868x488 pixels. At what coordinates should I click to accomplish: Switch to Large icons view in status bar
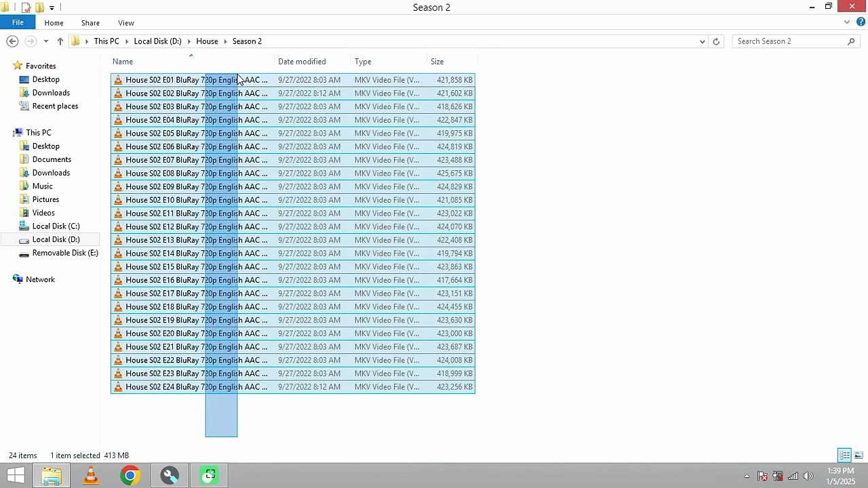859,455
